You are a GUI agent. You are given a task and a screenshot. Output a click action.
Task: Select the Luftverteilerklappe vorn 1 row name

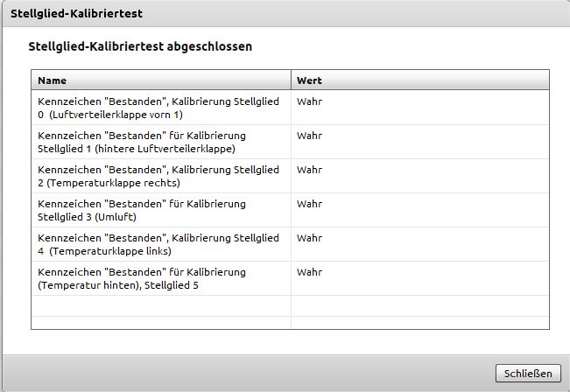(158, 108)
